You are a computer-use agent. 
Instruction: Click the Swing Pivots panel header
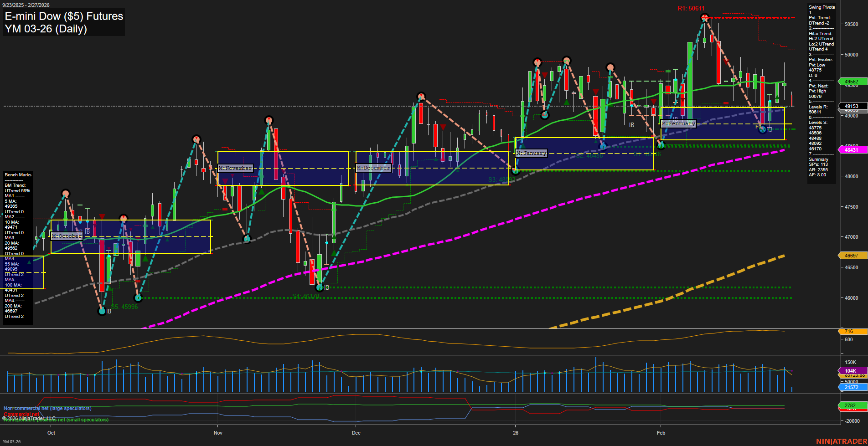tap(821, 7)
